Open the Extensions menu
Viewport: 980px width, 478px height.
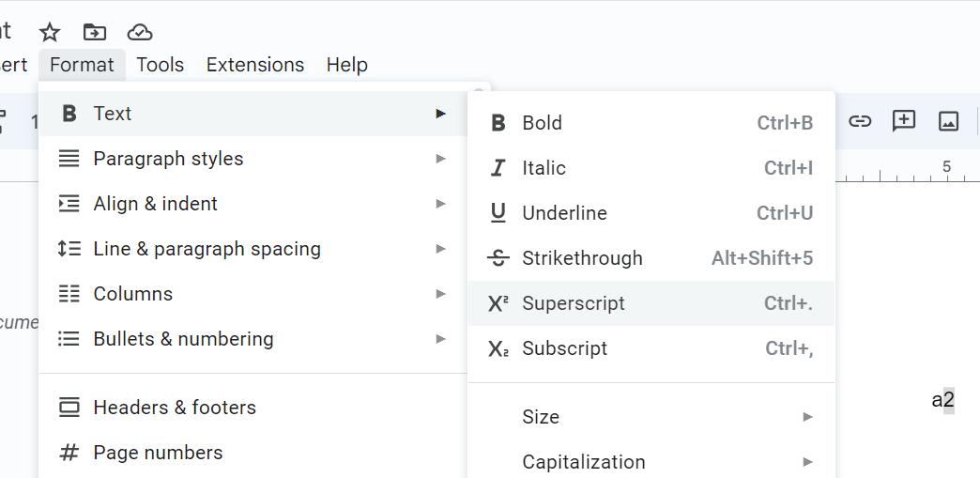tap(255, 65)
